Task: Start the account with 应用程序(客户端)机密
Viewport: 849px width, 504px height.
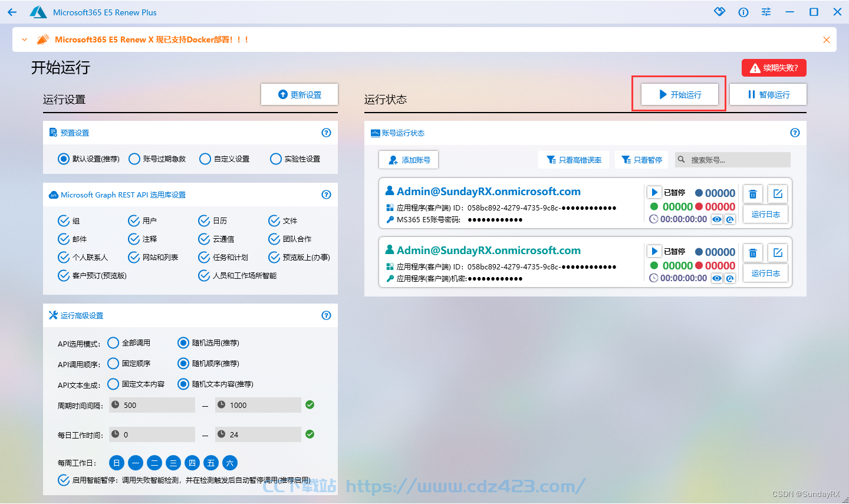Action: (x=654, y=251)
